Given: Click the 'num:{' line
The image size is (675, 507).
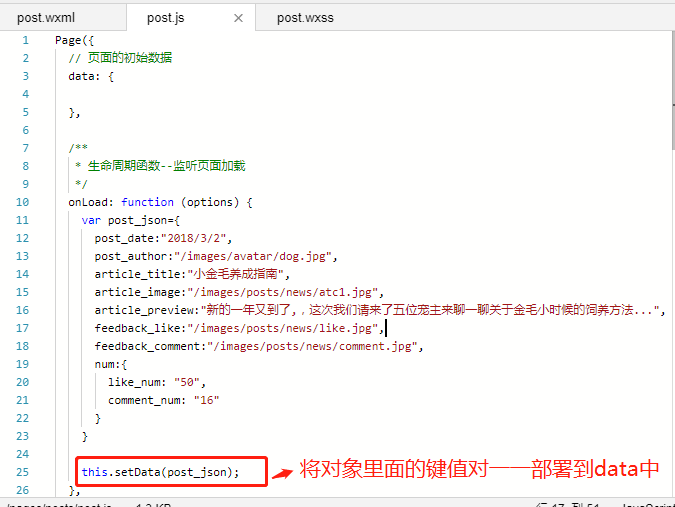Looking at the screenshot, I should 111,365.
